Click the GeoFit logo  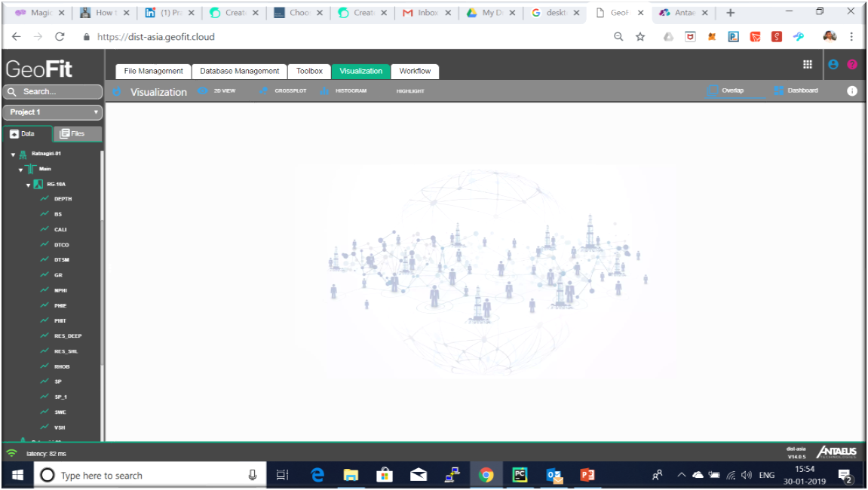coord(38,70)
